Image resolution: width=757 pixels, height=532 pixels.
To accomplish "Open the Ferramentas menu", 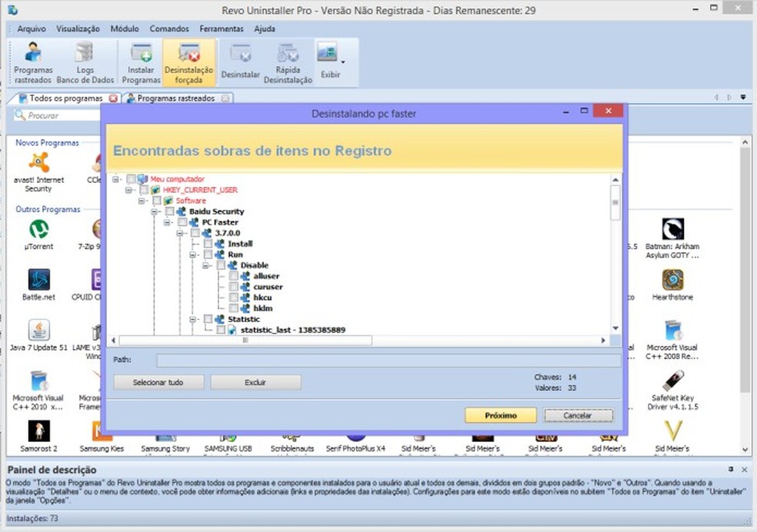I will pyautogui.click(x=222, y=28).
